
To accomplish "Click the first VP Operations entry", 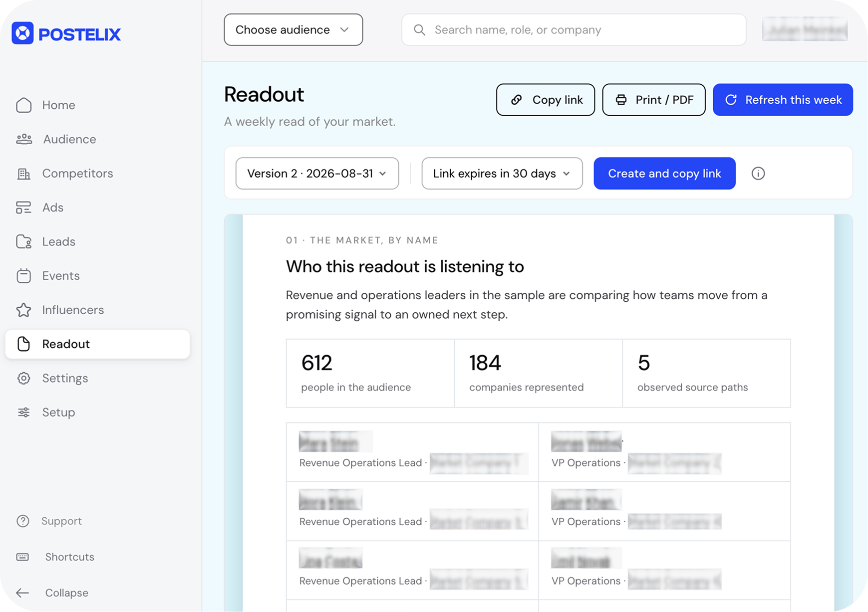I will tap(664, 452).
